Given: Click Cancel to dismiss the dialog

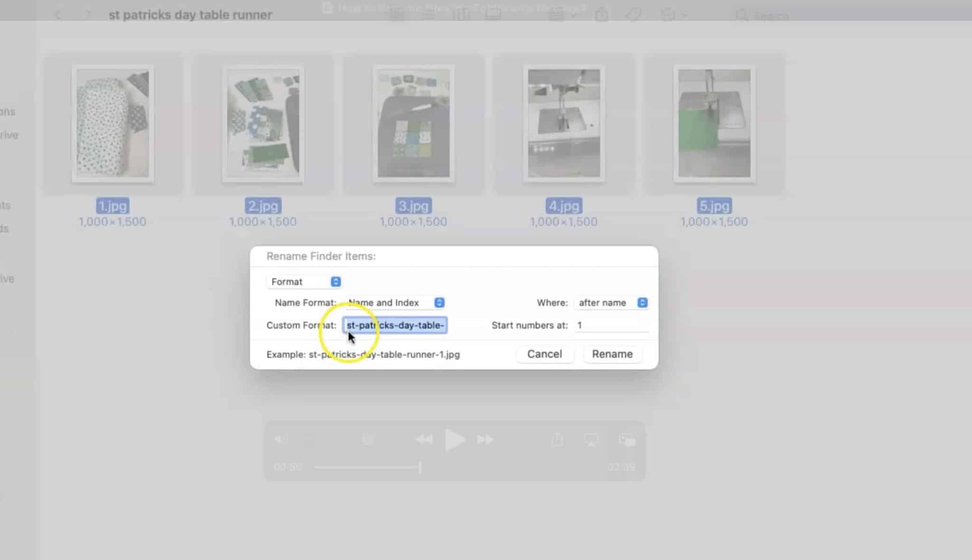Looking at the screenshot, I should (x=545, y=354).
